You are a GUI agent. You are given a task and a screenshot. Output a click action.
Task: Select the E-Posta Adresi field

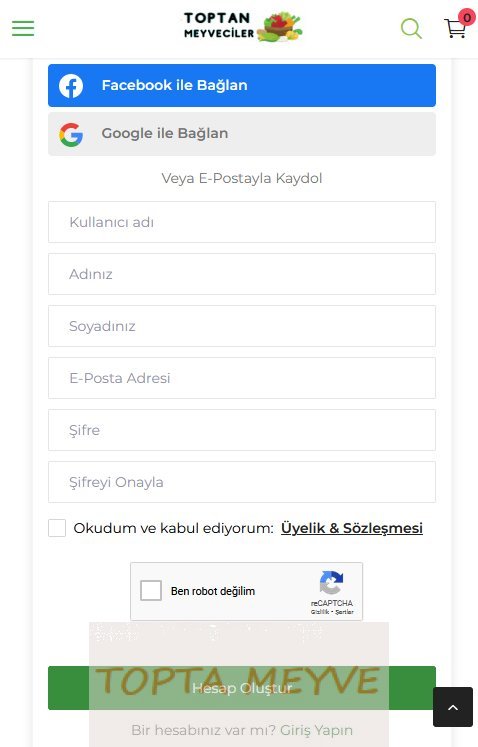[242, 378]
